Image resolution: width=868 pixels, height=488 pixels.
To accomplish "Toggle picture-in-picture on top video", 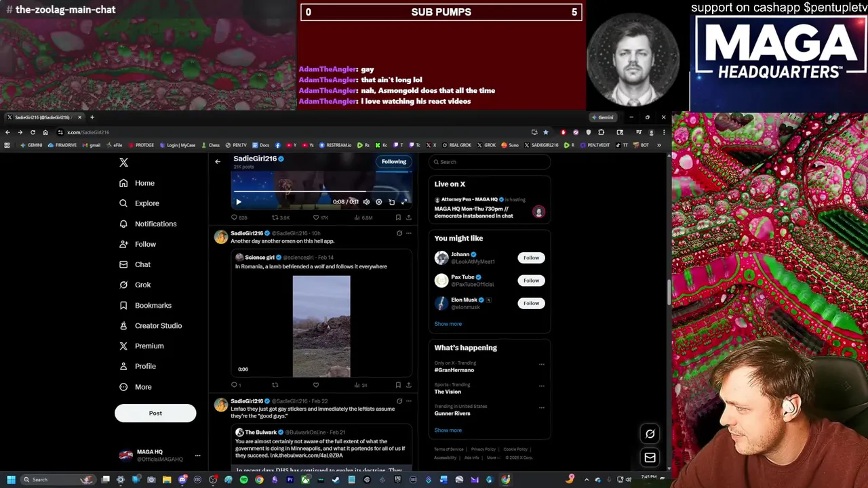I will (x=391, y=201).
